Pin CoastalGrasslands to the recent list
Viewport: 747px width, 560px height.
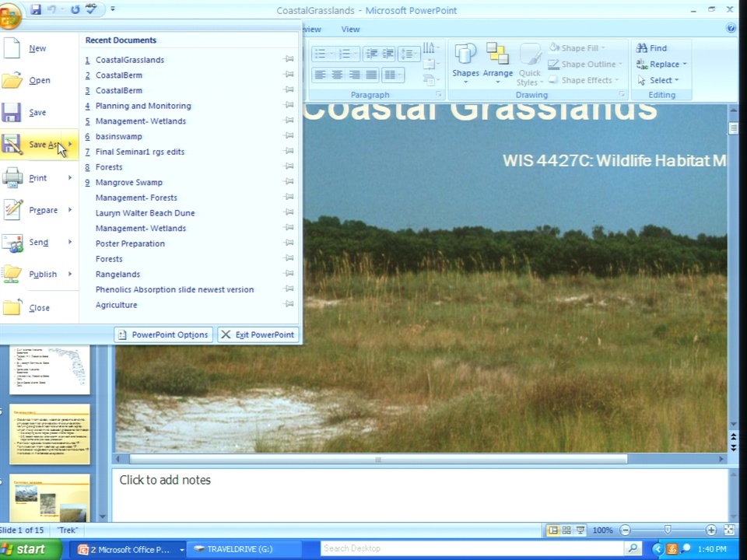coord(289,59)
